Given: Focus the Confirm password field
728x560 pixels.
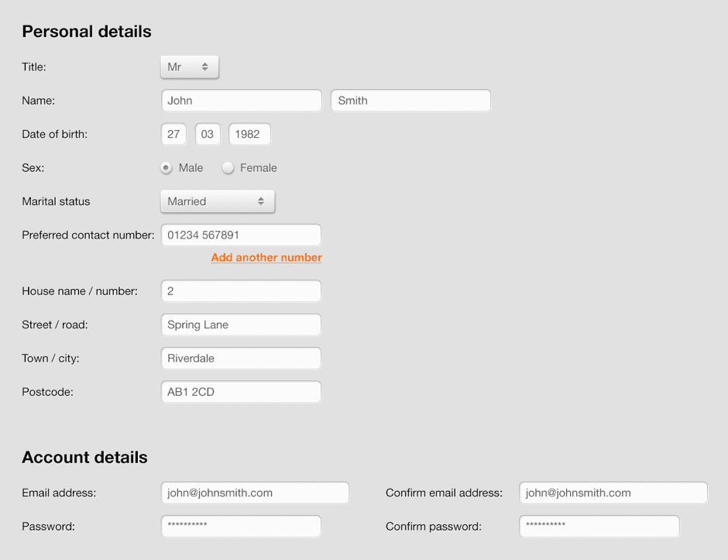Looking at the screenshot, I should tap(599, 526).
